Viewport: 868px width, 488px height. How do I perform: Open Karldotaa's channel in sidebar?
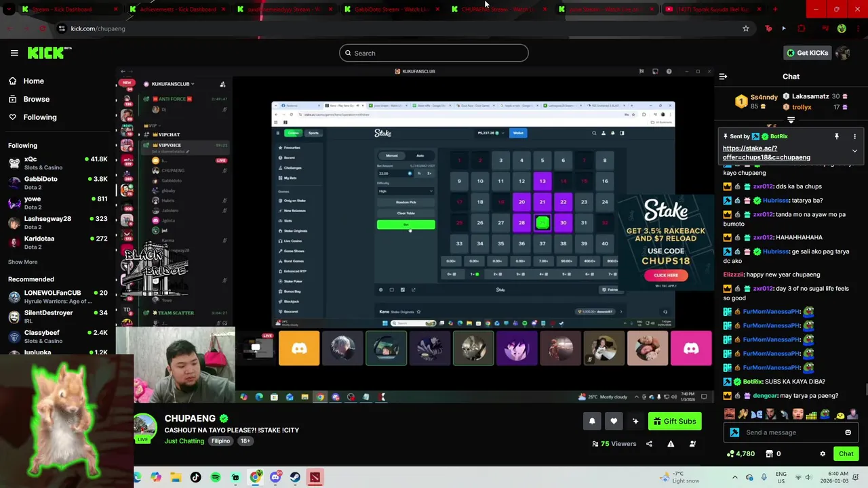tap(58, 242)
